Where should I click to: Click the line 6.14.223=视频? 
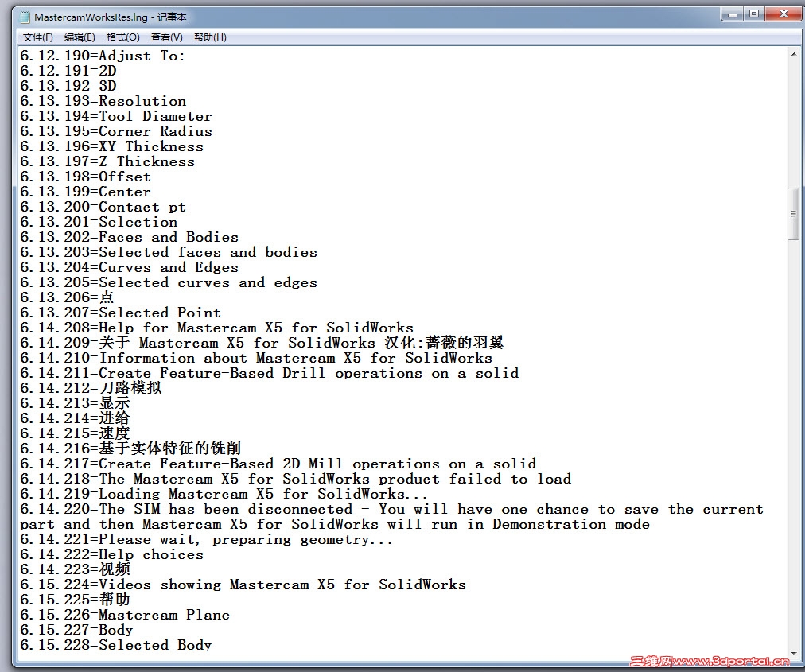click(75, 569)
